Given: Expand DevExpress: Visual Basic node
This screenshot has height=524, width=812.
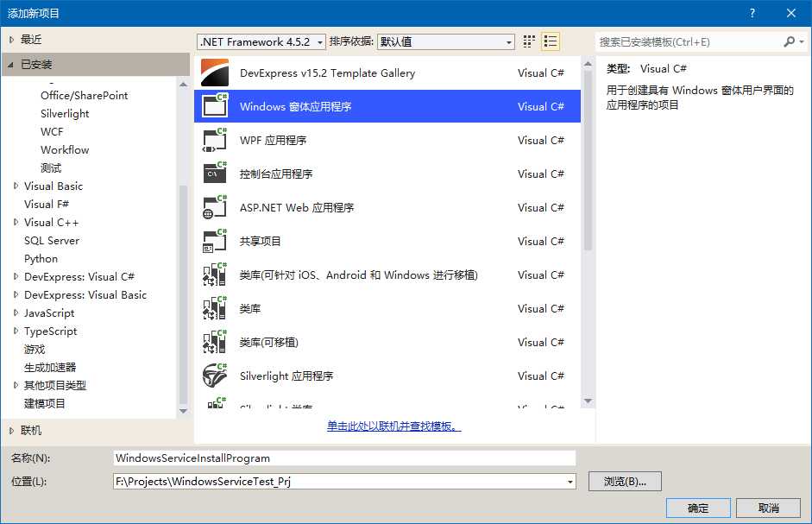Looking at the screenshot, I should click(x=16, y=294).
